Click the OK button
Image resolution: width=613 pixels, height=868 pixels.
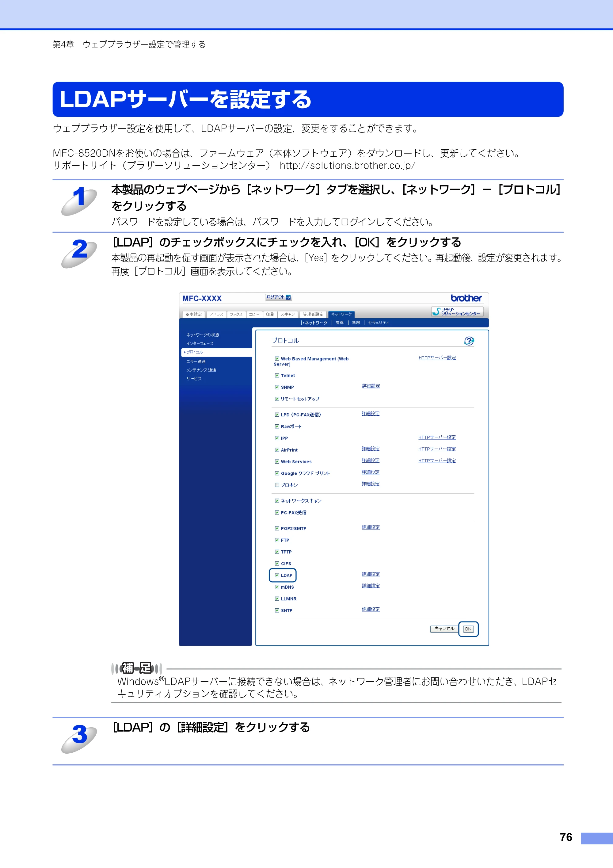[x=468, y=629]
